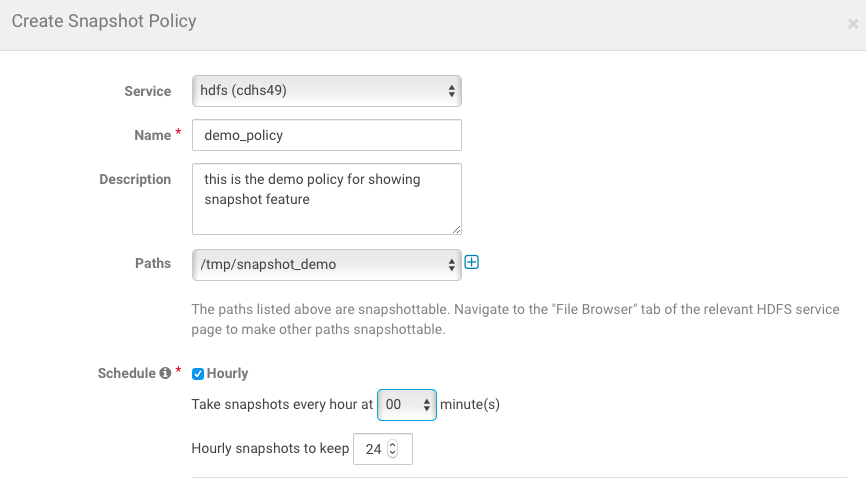The width and height of the screenshot is (866, 481).
Task: Click the Description field label
Action: tap(135, 179)
